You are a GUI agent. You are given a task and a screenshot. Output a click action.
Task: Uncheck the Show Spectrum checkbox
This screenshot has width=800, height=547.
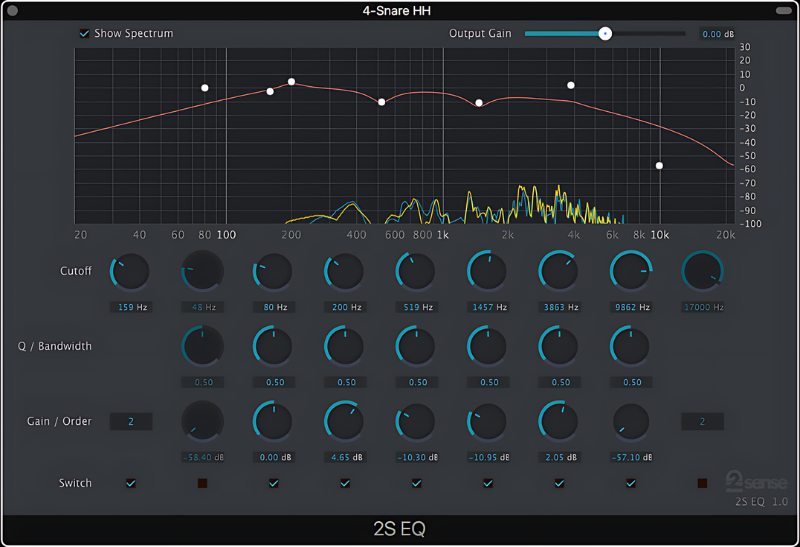pos(85,34)
